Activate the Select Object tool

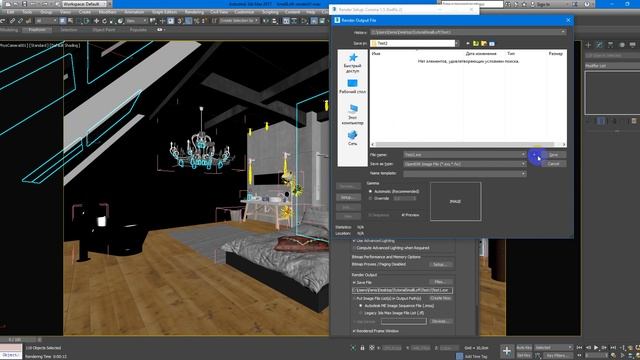(62, 21)
